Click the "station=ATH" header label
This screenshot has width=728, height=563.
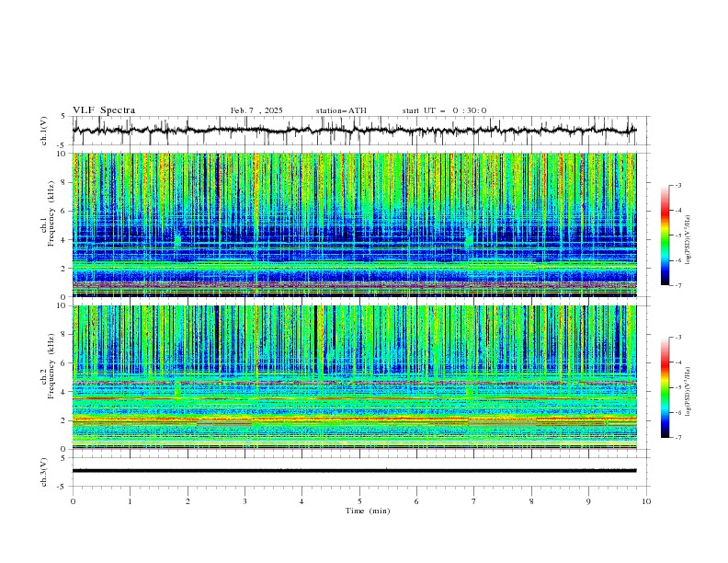[x=341, y=110]
